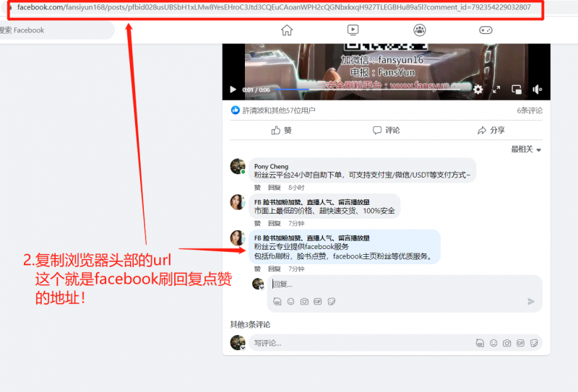This screenshot has height=392, width=578.
Task: Open Pony Cheng's profile name
Action: (x=271, y=167)
